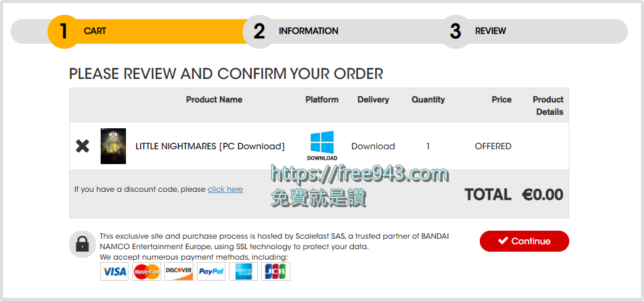Go to step 3 Review

pos(490,31)
